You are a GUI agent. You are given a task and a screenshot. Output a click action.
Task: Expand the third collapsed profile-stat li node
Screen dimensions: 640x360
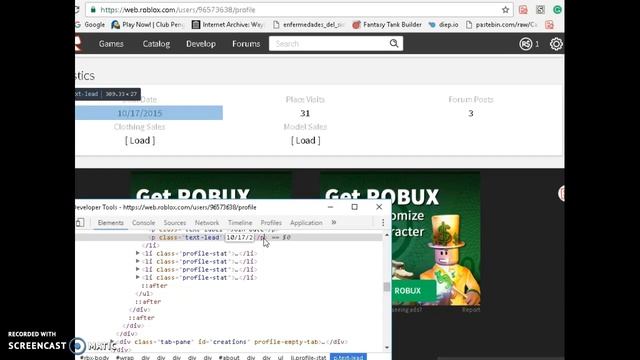pyautogui.click(x=138, y=269)
